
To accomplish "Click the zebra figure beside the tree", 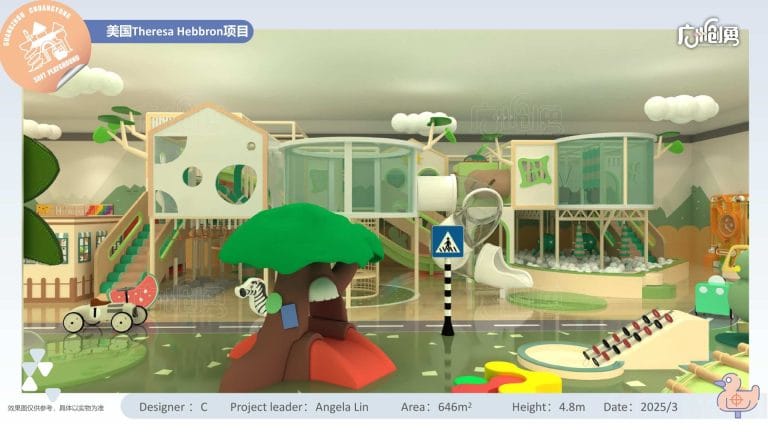I will pos(251,294).
